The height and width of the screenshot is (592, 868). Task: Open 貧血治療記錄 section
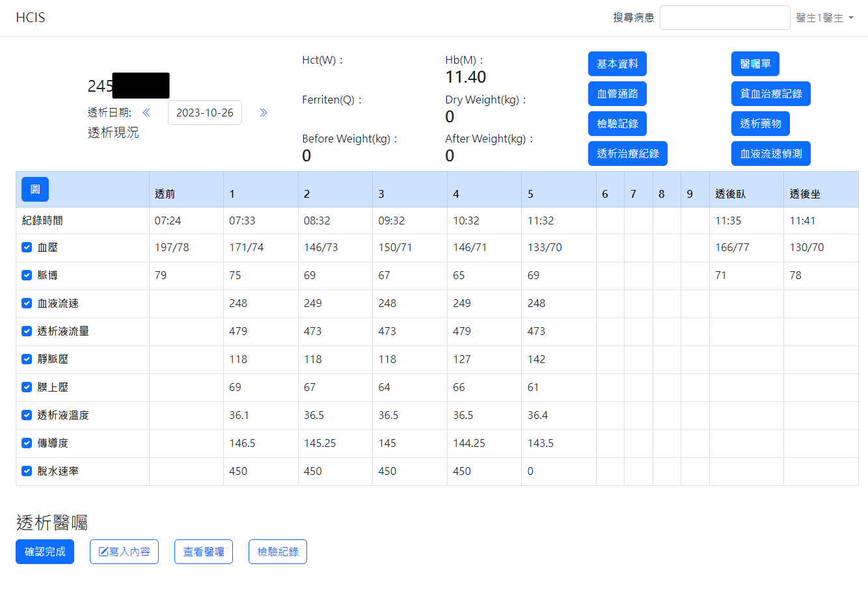[x=770, y=94]
